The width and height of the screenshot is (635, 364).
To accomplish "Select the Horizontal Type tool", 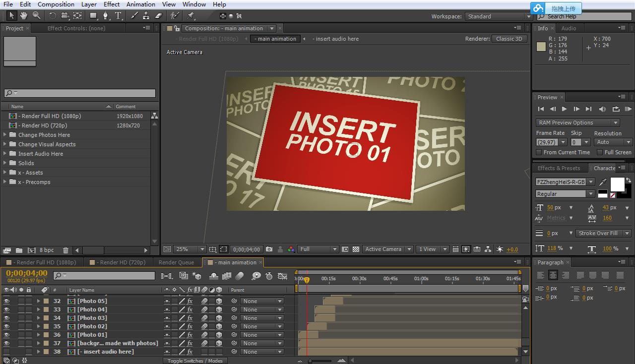I will pos(118,16).
